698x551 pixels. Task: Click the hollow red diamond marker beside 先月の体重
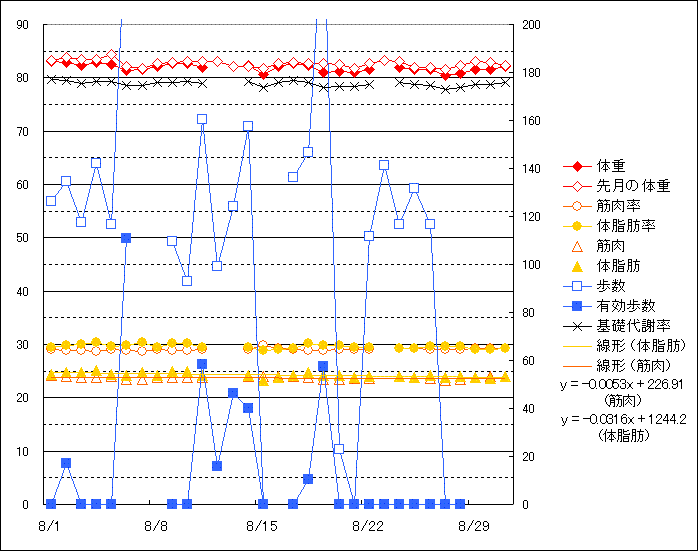click(577, 186)
